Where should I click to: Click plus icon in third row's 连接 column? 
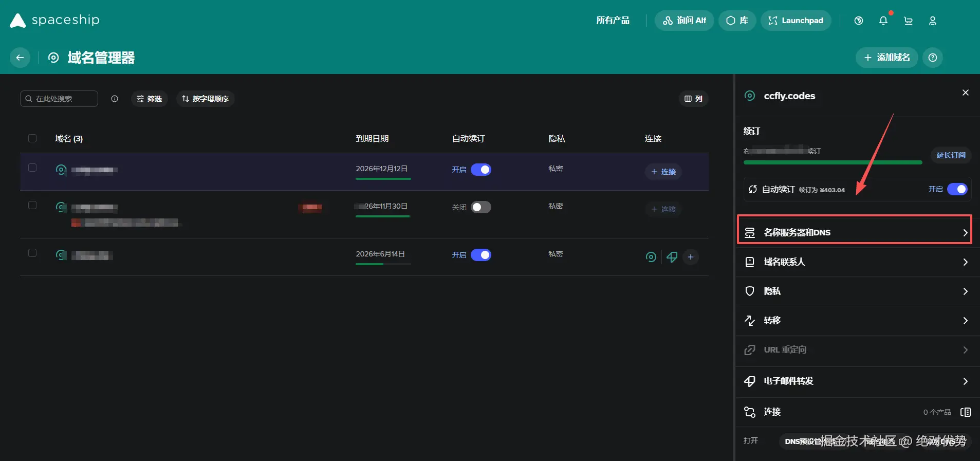(691, 257)
